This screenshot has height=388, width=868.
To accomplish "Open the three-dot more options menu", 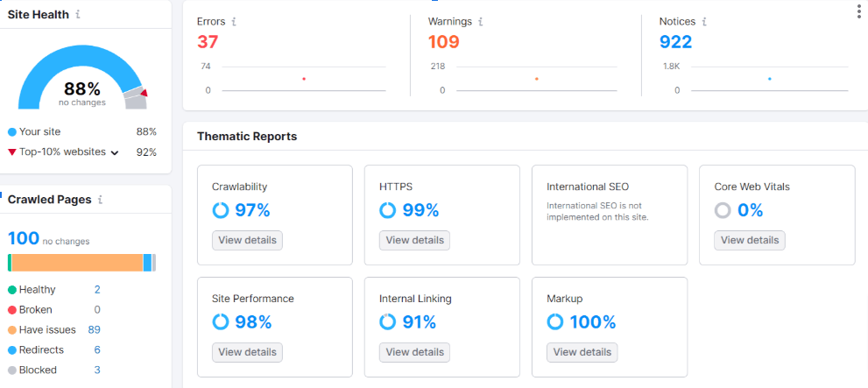I will pyautogui.click(x=858, y=11).
